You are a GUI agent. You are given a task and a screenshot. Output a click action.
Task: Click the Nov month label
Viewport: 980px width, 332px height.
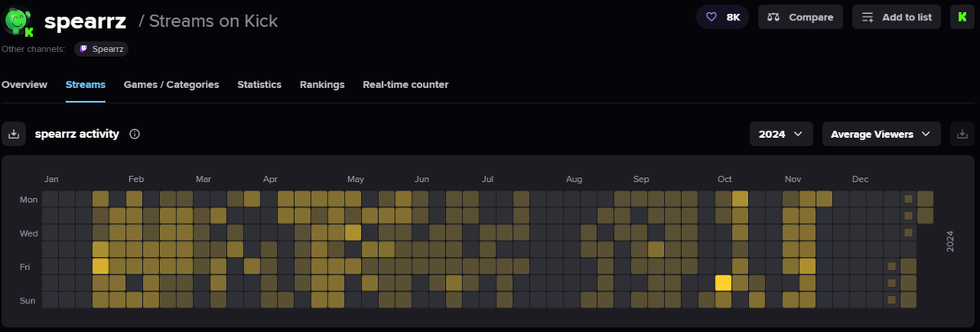[x=792, y=179]
